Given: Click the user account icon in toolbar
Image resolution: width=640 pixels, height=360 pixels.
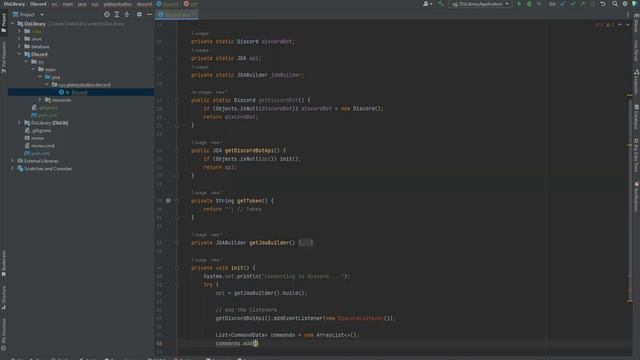Looking at the screenshot, I should click(427, 4).
